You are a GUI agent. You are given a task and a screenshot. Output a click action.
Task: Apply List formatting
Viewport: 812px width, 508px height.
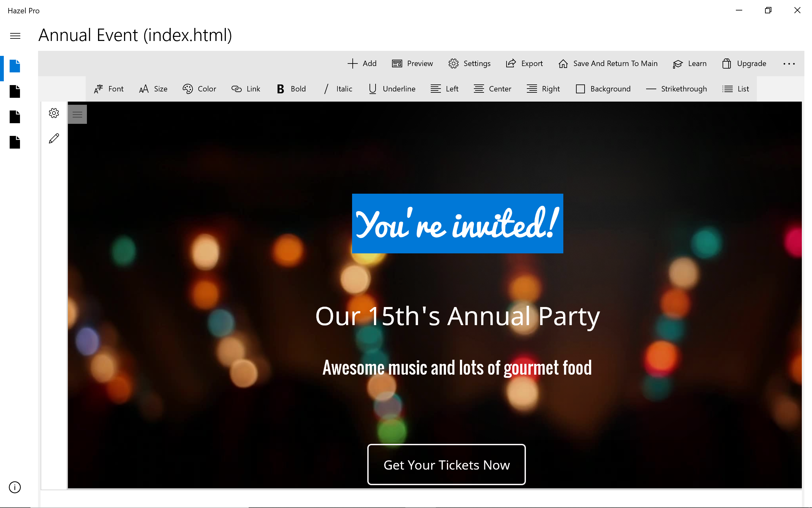pyautogui.click(x=736, y=89)
